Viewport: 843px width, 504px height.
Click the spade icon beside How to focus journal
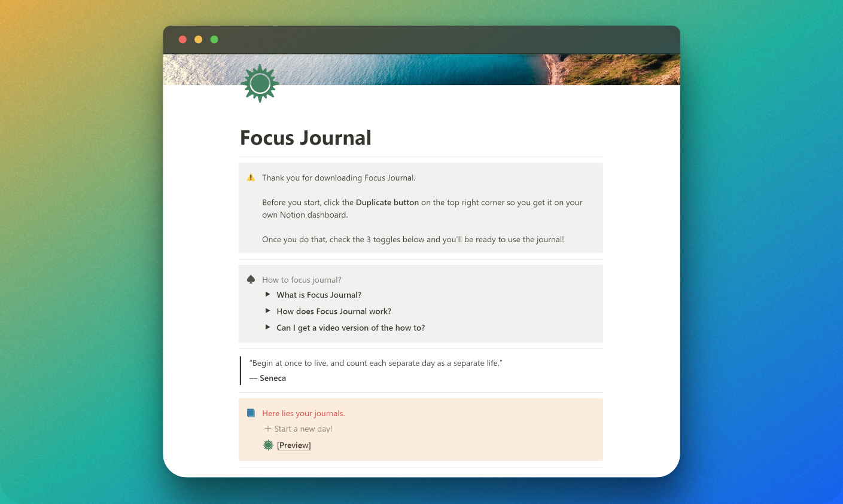pyautogui.click(x=251, y=280)
